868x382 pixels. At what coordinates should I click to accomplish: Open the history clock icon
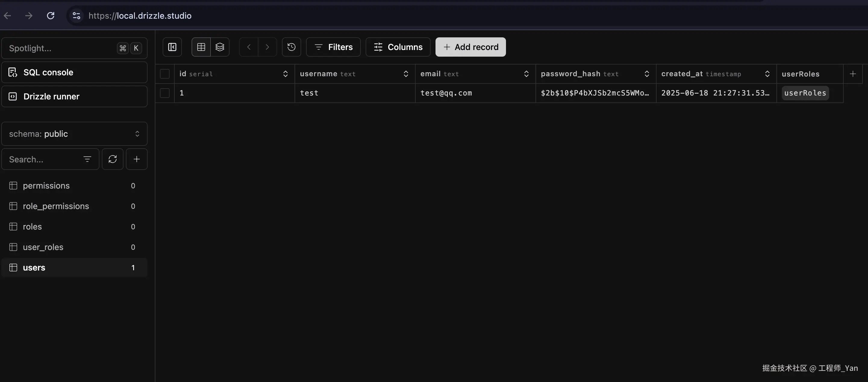coord(292,47)
